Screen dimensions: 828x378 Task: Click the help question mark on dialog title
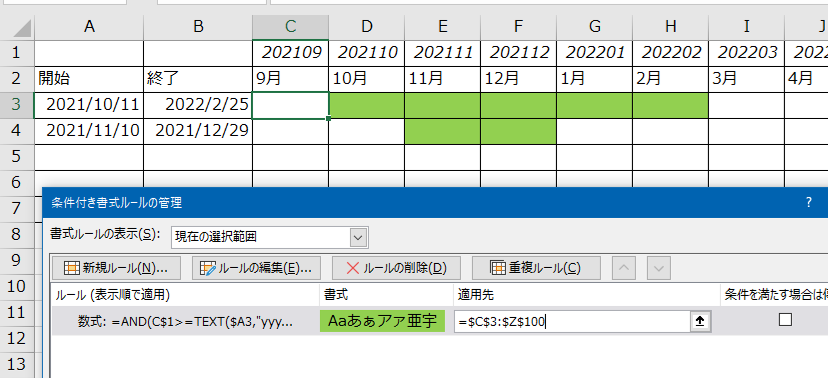click(808, 202)
